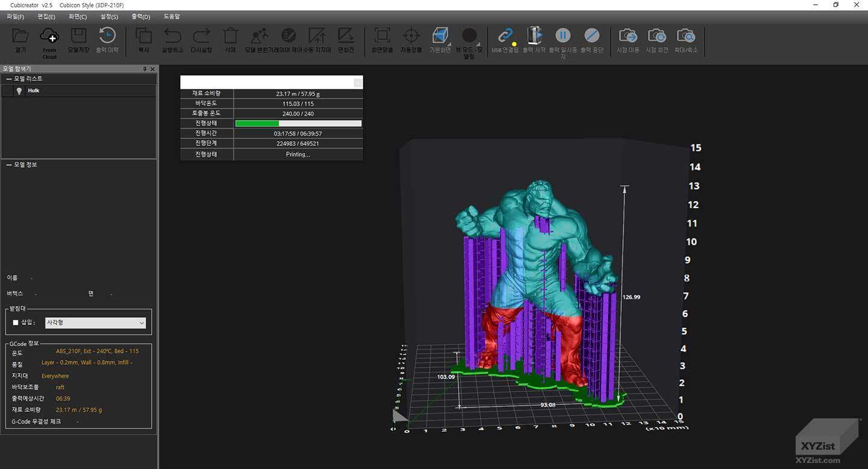Pause printing with 출력 일시중지 icon
This screenshot has height=469, width=868.
(x=562, y=36)
